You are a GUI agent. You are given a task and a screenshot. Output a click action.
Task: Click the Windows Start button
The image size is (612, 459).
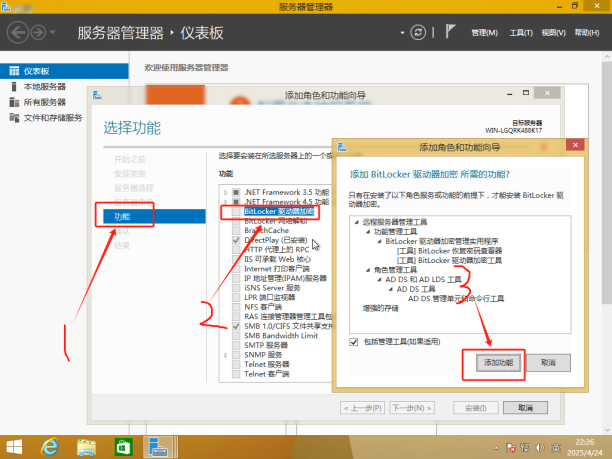(14, 447)
